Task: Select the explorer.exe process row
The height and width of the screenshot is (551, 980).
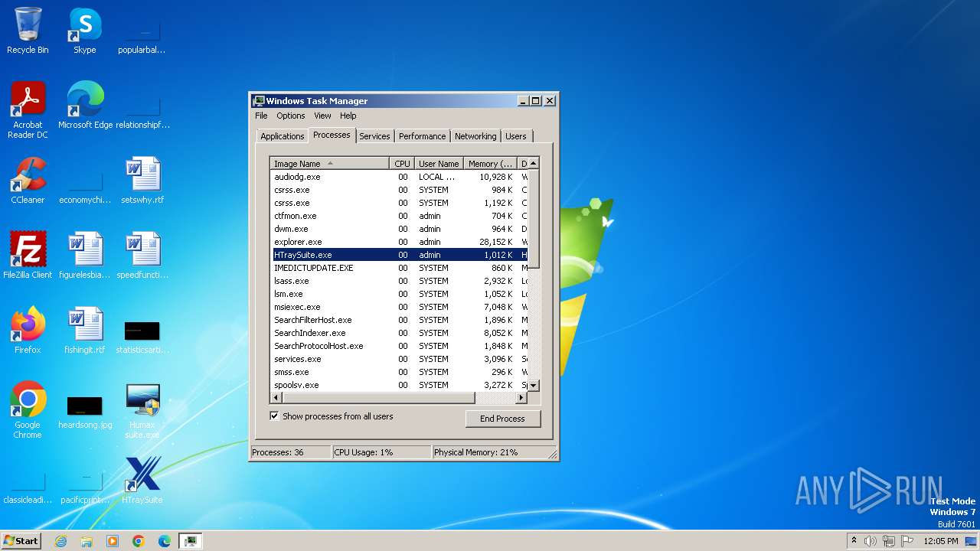Action: coord(399,242)
